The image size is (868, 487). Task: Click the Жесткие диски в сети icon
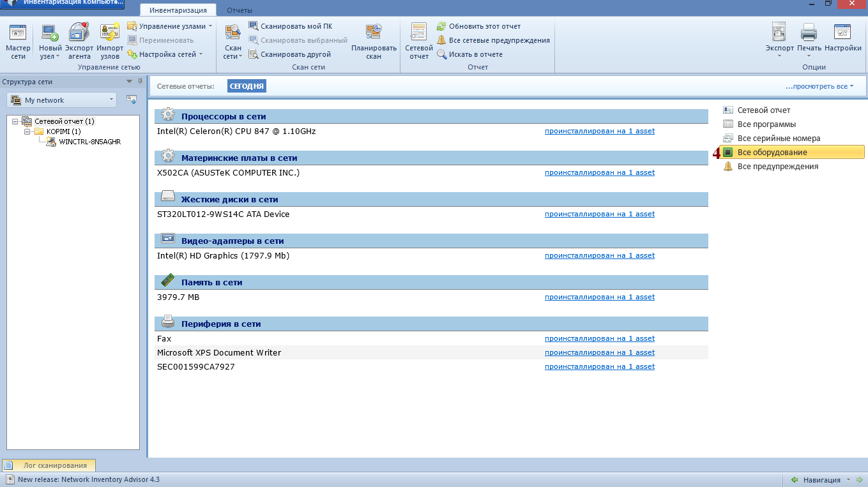(x=168, y=197)
